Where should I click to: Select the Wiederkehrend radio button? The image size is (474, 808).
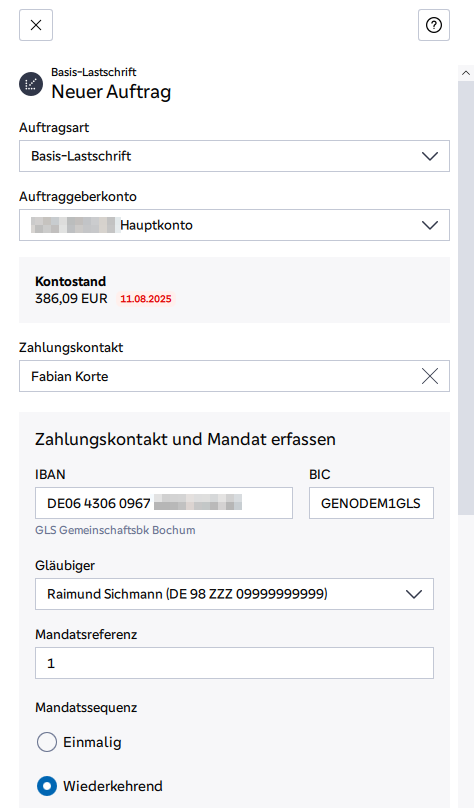(x=47, y=786)
